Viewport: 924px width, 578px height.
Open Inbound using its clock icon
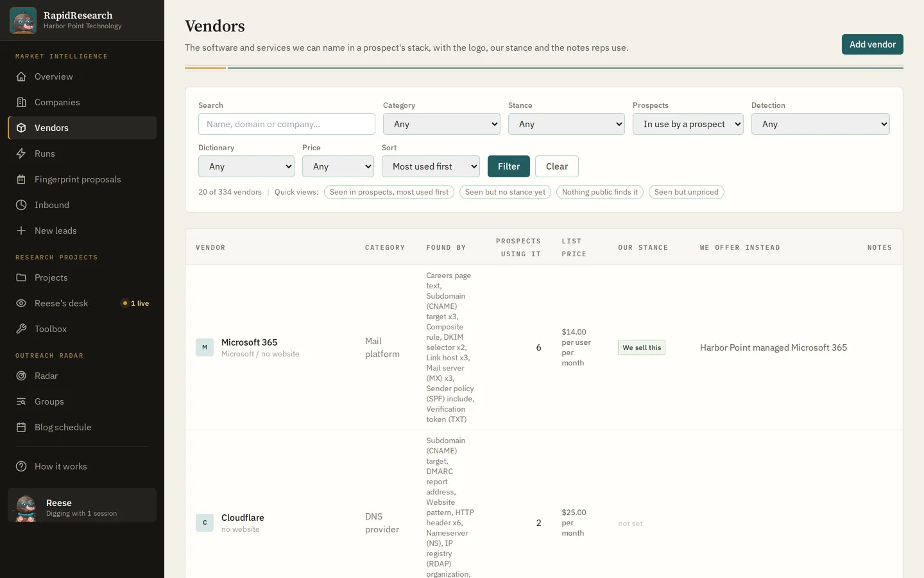21,205
